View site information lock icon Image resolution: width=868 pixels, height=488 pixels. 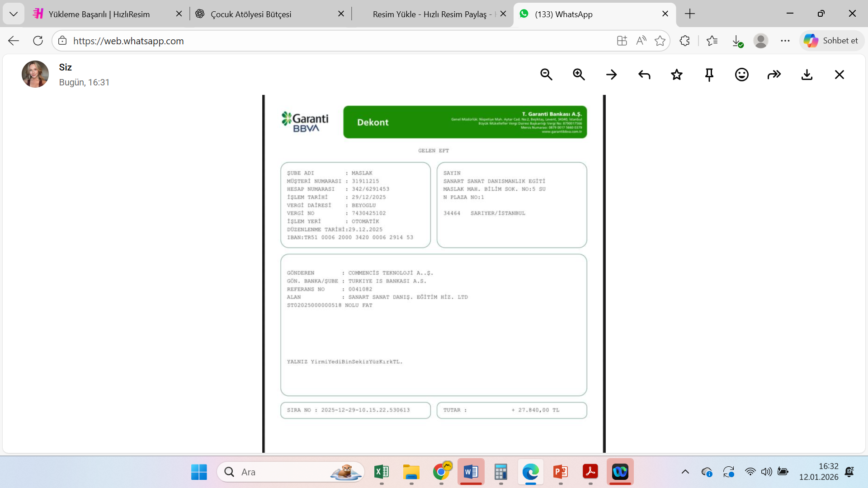(x=62, y=41)
